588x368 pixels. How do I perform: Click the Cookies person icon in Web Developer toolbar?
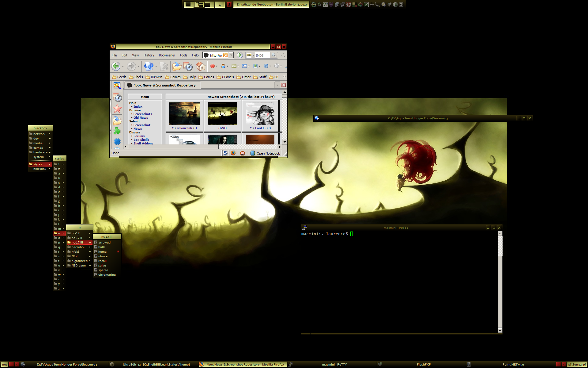coord(223,66)
